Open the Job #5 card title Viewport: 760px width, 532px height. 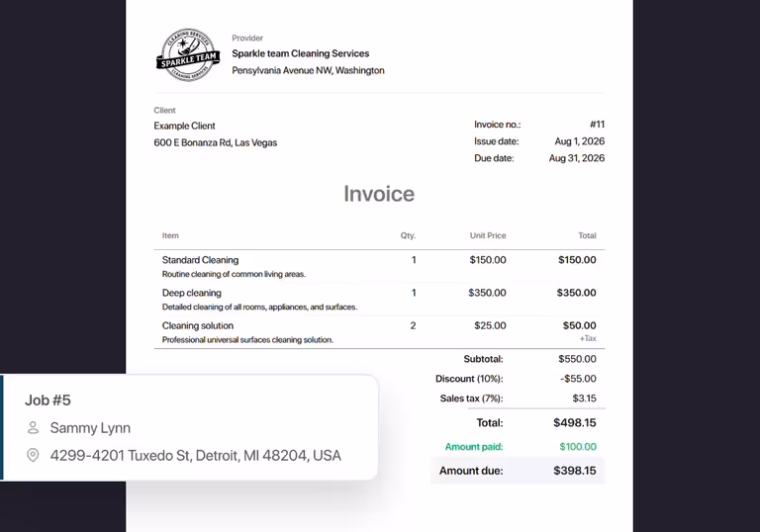tap(47, 400)
